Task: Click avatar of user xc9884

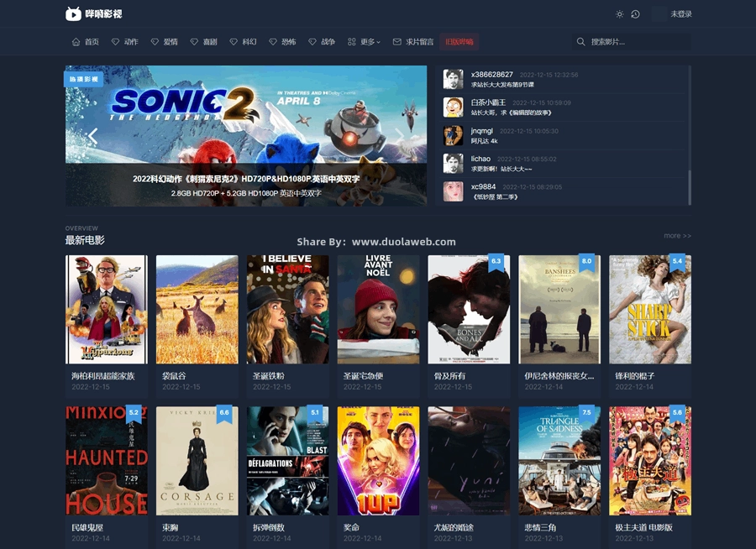Action: pos(454,191)
